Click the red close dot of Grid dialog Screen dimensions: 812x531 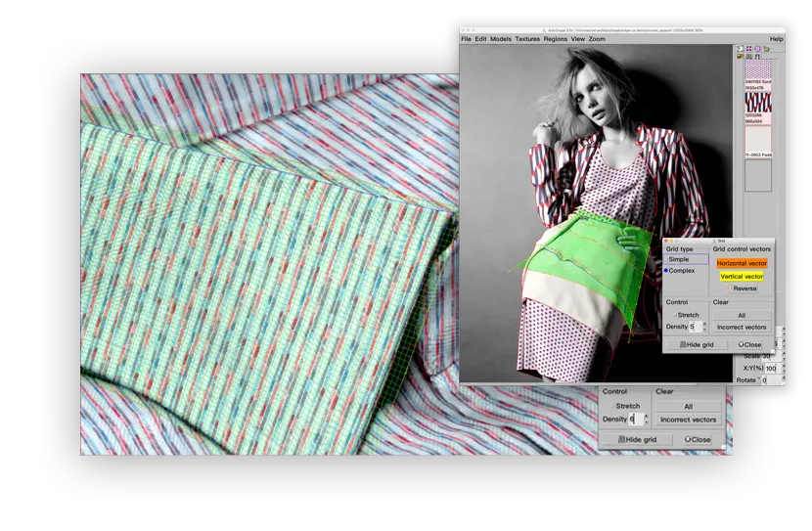[x=666, y=241]
